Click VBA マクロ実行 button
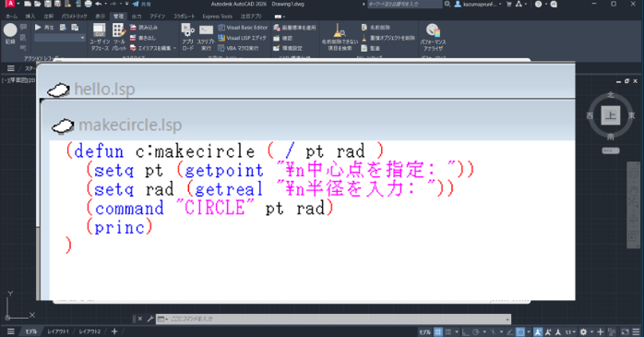 (238, 48)
